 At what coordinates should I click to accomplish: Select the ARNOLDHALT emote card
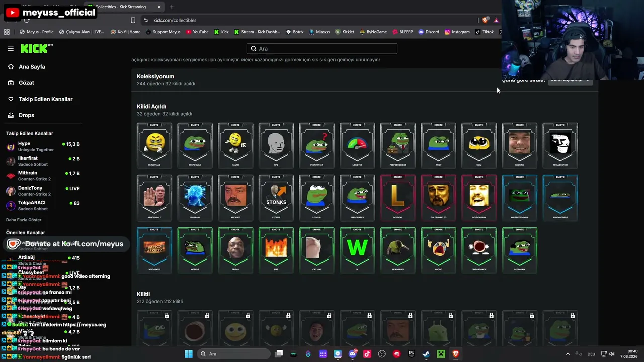point(154,198)
